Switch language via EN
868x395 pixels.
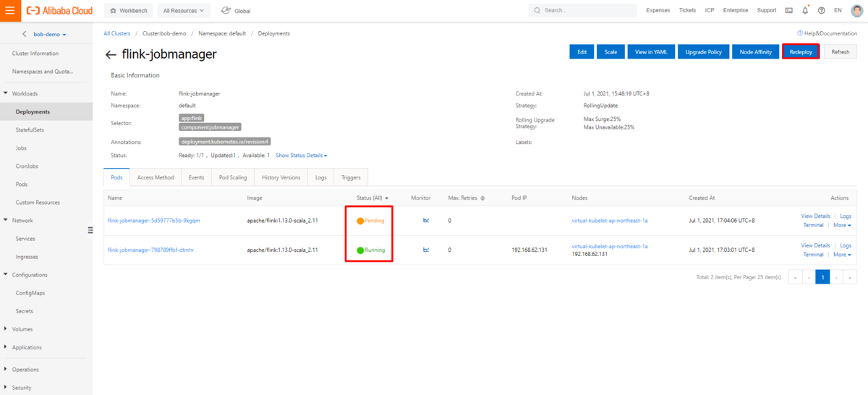[x=838, y=11]
